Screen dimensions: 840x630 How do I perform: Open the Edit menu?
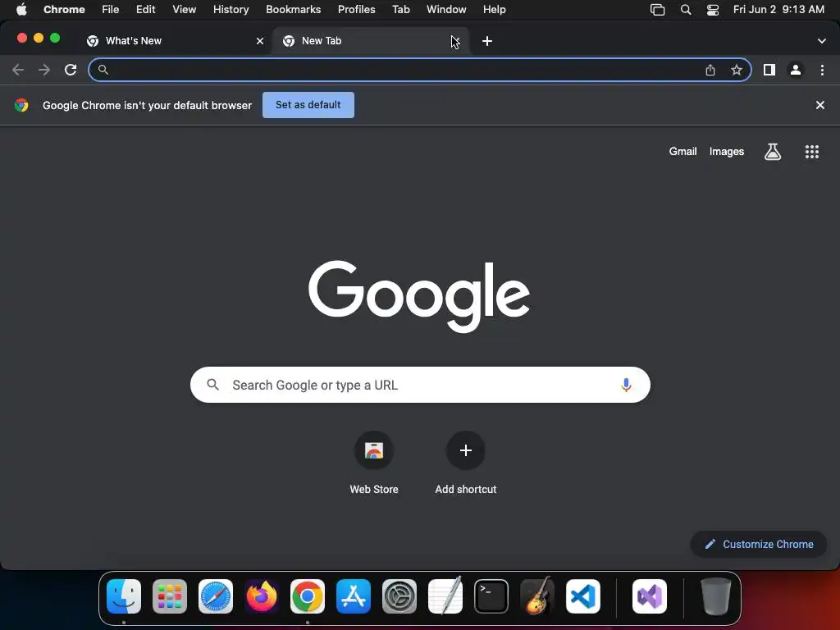(x=146, y=9)
